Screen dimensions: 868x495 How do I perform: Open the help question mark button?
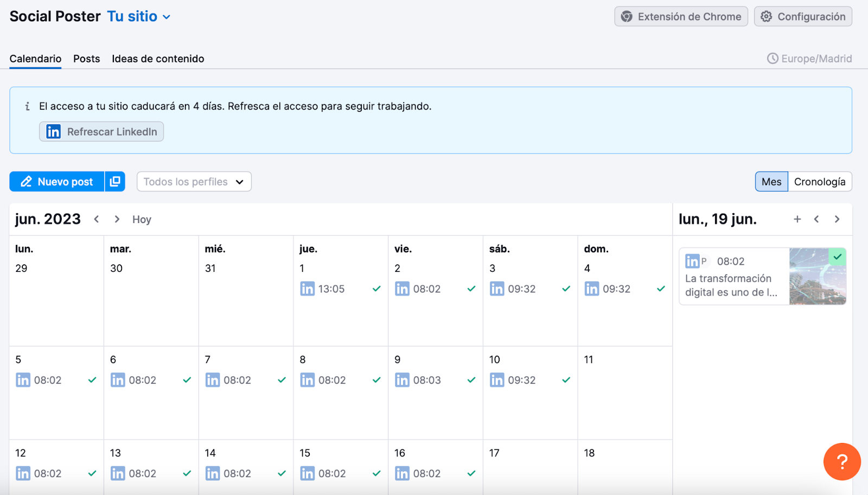point(842,462)
